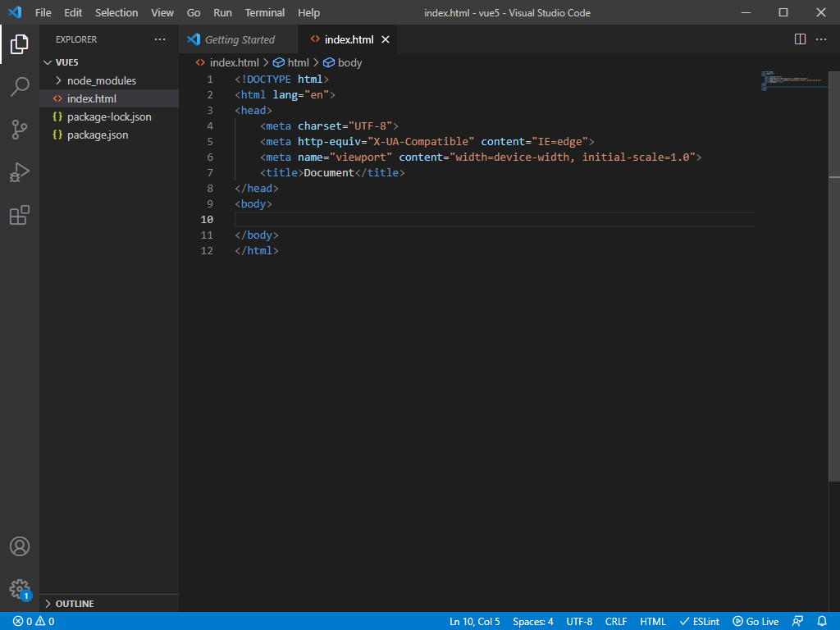Click Ln 10, Col 5 to go to line
This screenshot has width=840, height=630.
coord(475,622)
